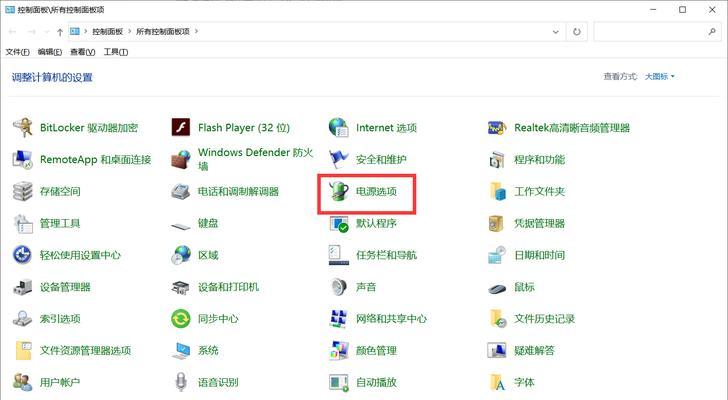This screenshot has width=728, height=400.
Task: Expand the chevron after 控制面板 breadcrumb
Action: click(130, 31)
